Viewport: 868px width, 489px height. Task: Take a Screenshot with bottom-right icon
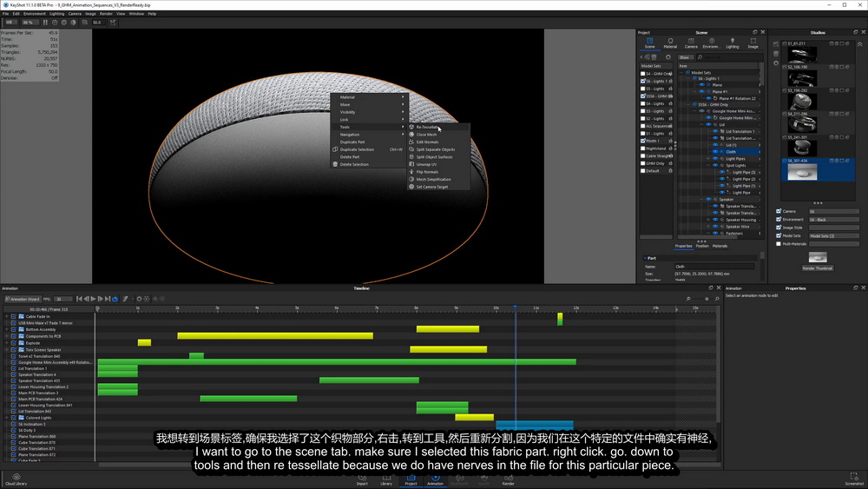coord(854,479)
